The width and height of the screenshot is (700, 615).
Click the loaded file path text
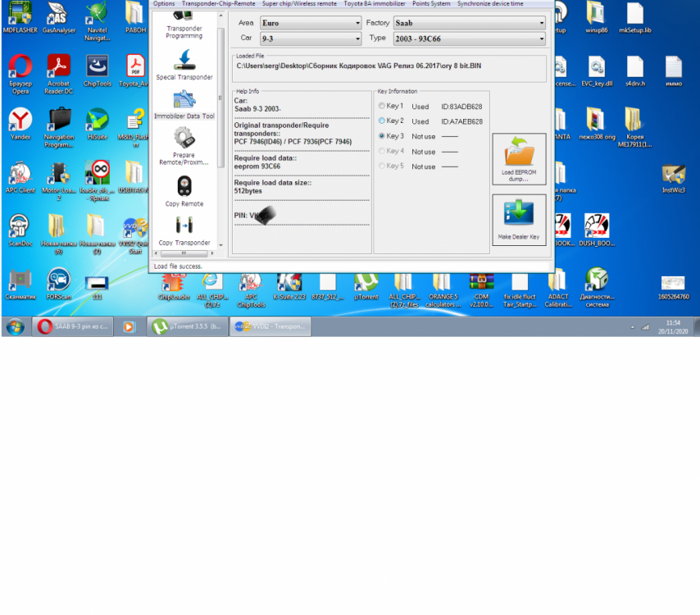[358, 66]
